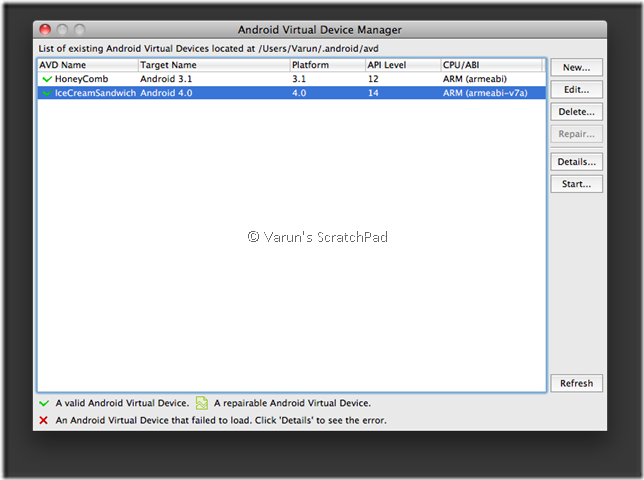644x480 pixels.
Task: Sort by Target Name column header
Action: (214, 65)
